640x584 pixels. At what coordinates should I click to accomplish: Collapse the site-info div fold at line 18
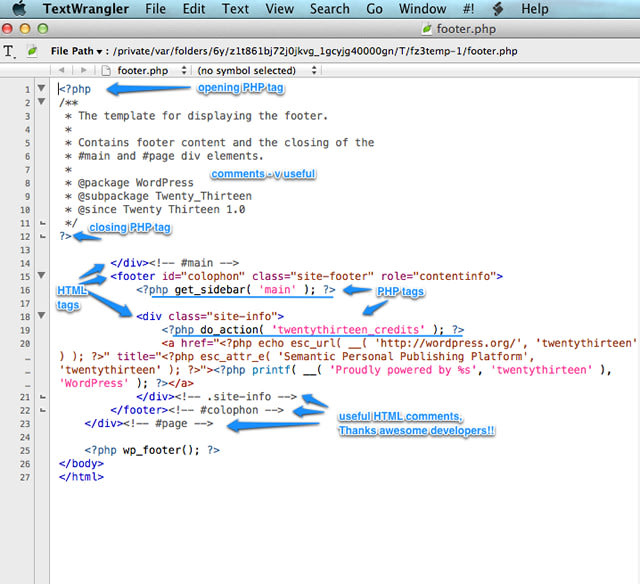[x=41, y=316]
